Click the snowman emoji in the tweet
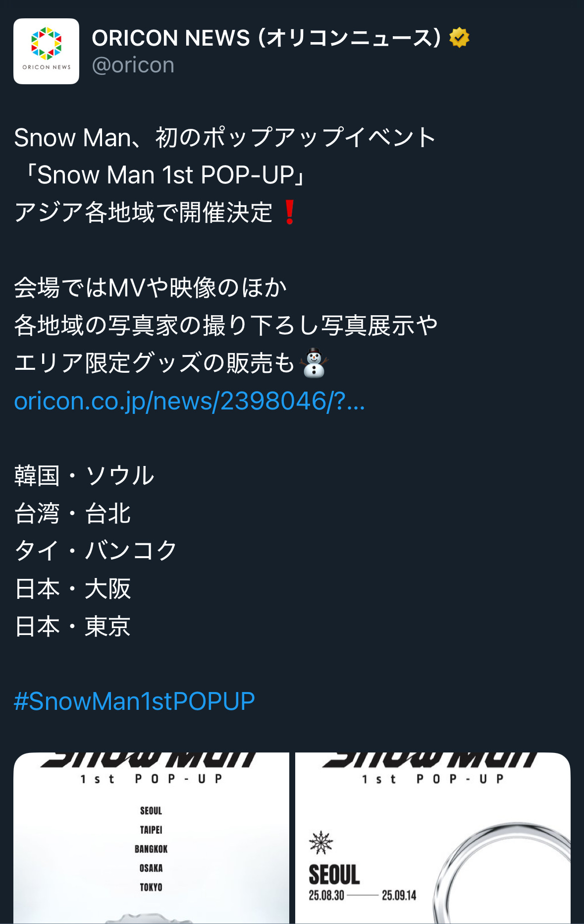This screenshot has width=584, height=924. (314, 363)
